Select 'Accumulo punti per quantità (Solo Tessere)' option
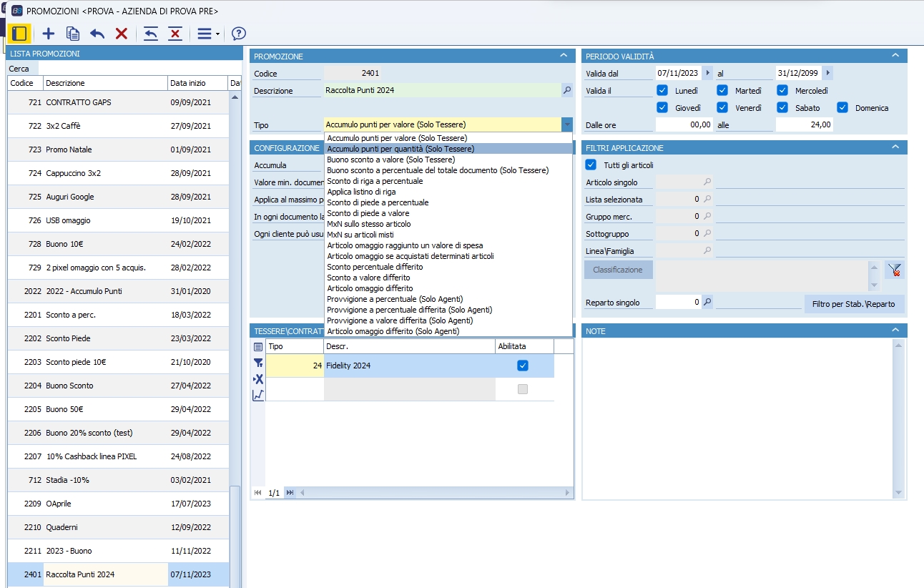The height and width of the screenshot is (588, 924). [x=448, y=149]
